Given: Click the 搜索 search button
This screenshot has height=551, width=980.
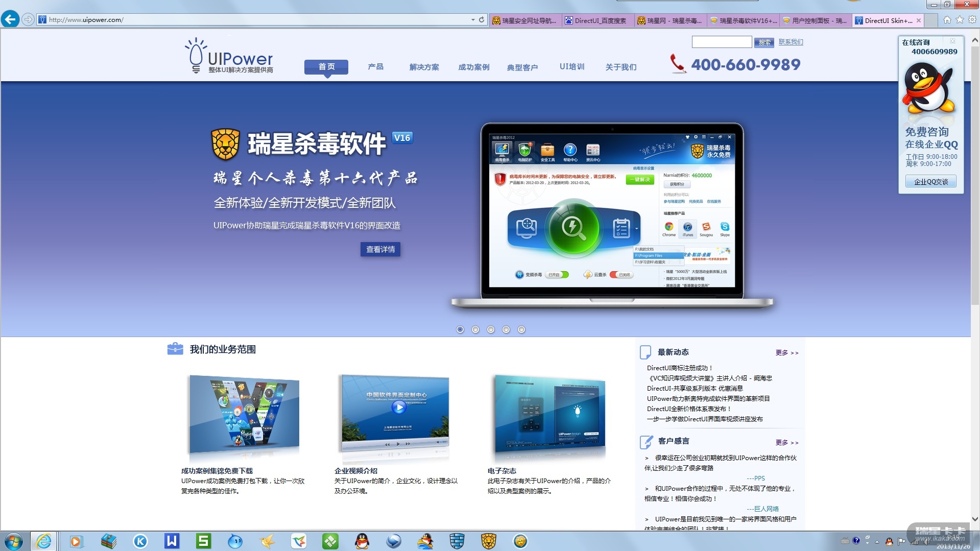Looking at the screenshot, I should pyautogui.click(x=764, y=42).
